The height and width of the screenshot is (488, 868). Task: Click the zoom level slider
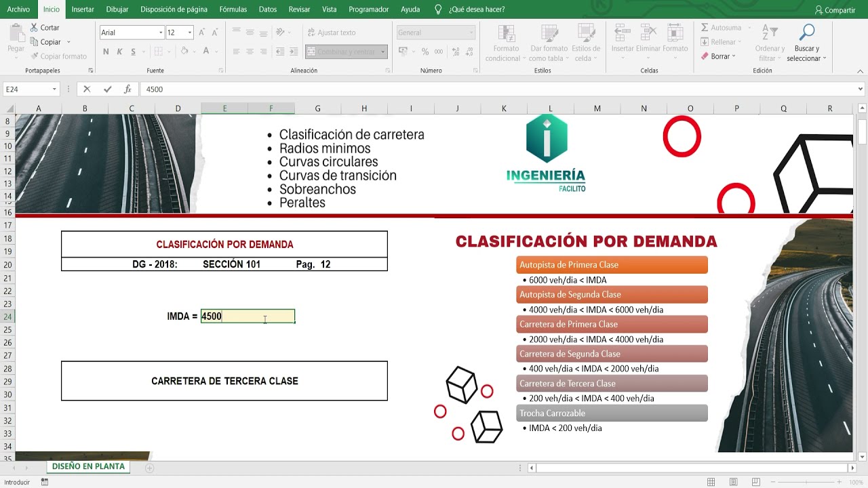pyautogui.click(x=806, y=482)
